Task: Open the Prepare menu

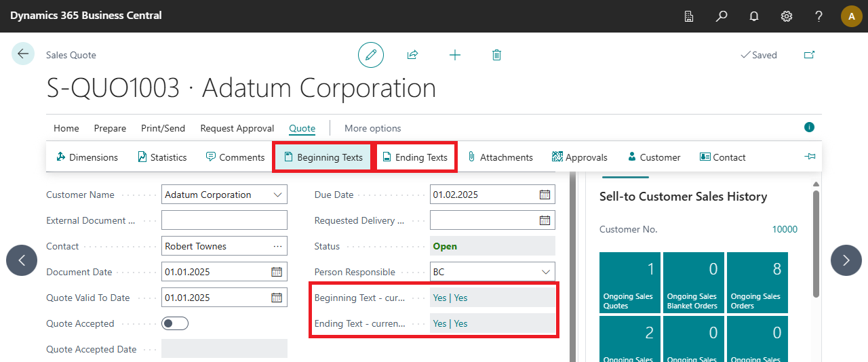Action: pos(110,128)
